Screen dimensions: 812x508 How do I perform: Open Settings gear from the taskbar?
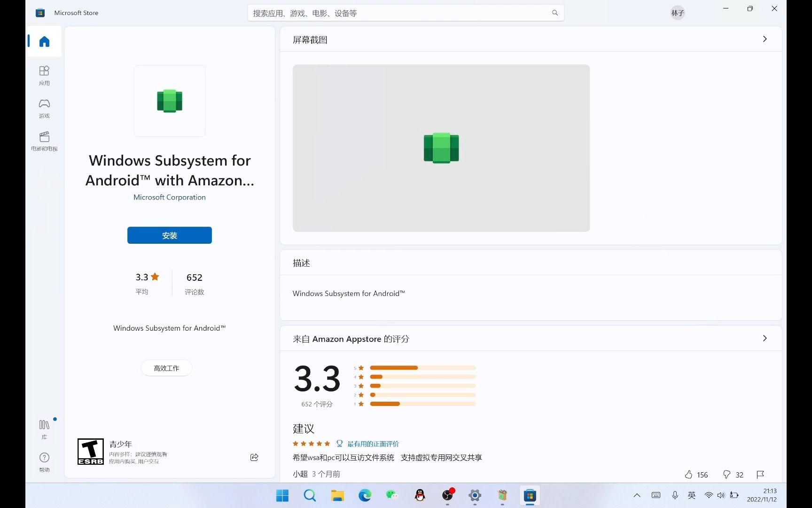coord(475,495)
